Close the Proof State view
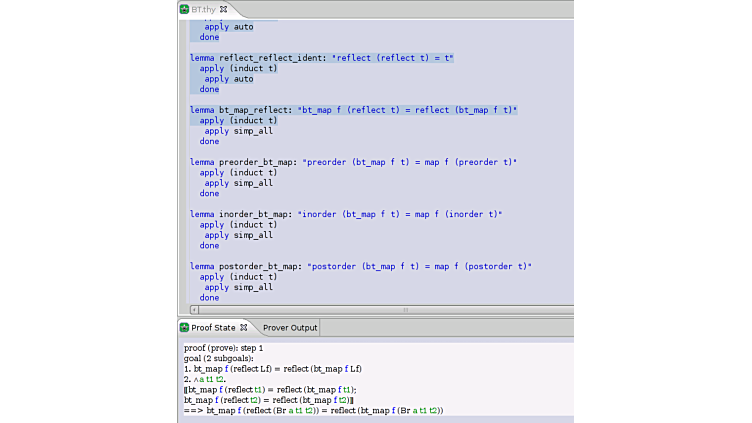Screen dimensions: 752x423 pos(243,327)
